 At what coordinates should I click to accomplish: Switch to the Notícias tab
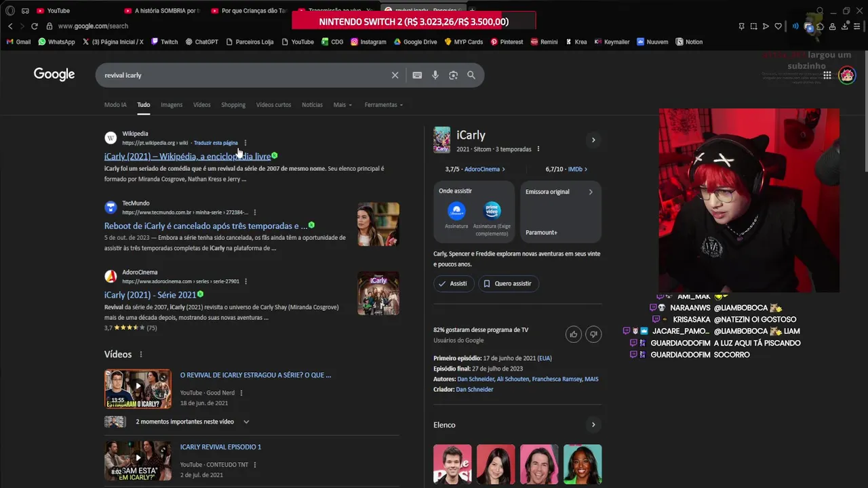point(312,105)
